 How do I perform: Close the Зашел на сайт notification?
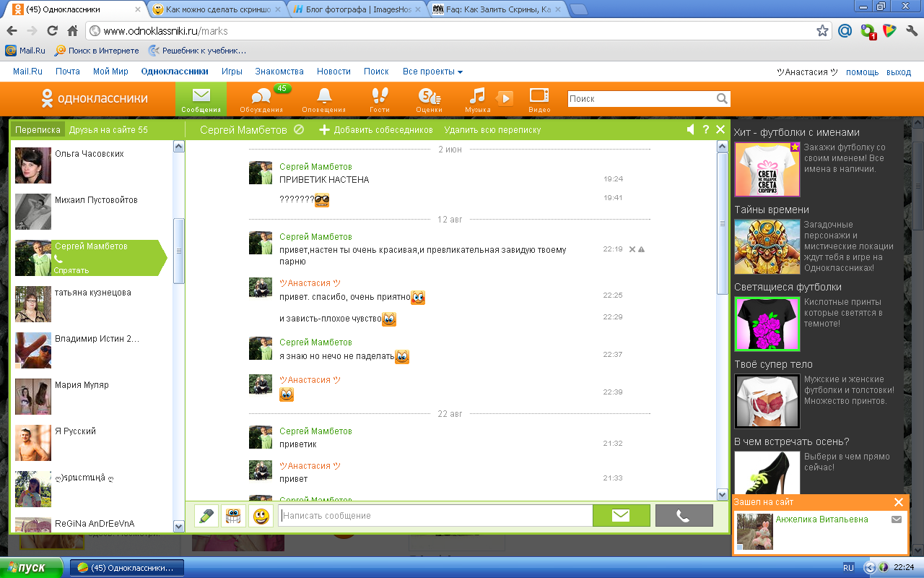(899, 502)
